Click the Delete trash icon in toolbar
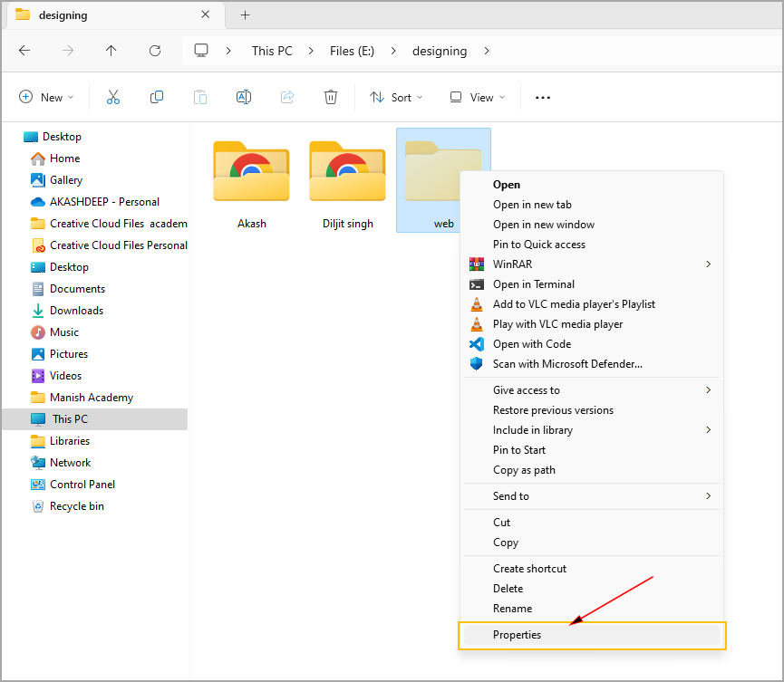This screenshot has width=784, height=682. pos(331,97)
